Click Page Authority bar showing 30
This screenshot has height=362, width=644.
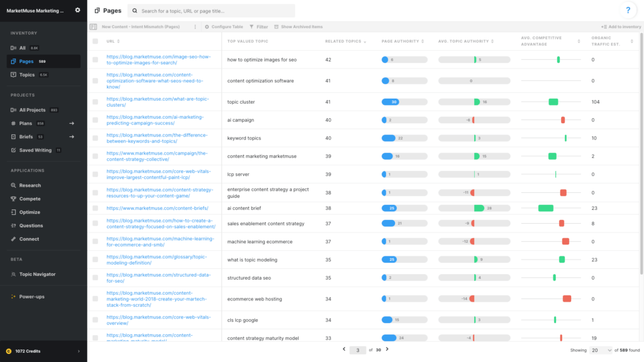[x=404, y=102]
